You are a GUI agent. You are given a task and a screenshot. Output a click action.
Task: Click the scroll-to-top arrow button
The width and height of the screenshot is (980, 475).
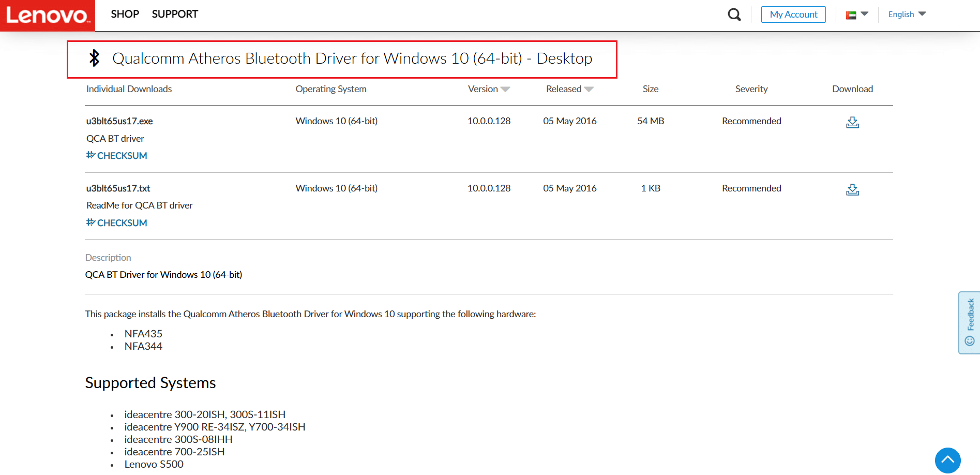947,460
